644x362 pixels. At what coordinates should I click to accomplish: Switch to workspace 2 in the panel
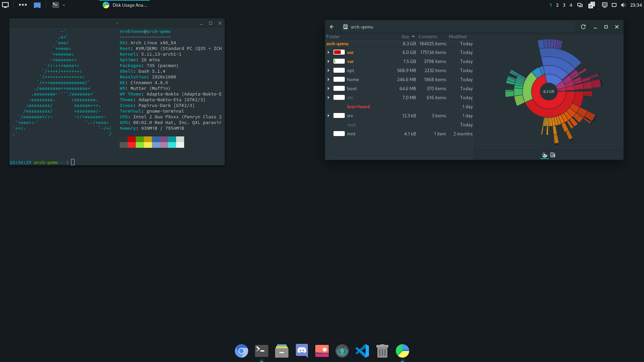coord(557,5)
